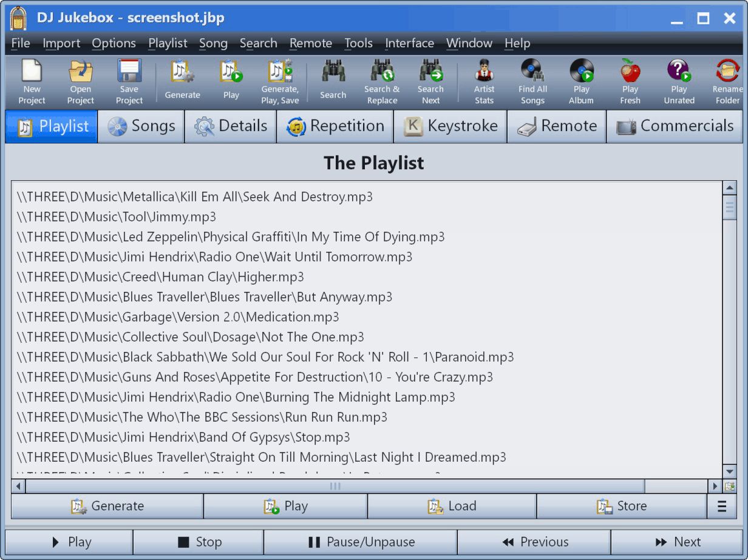Click the Play Fresh apple icon
Screen dimensions: 748x560
(630, 83)
